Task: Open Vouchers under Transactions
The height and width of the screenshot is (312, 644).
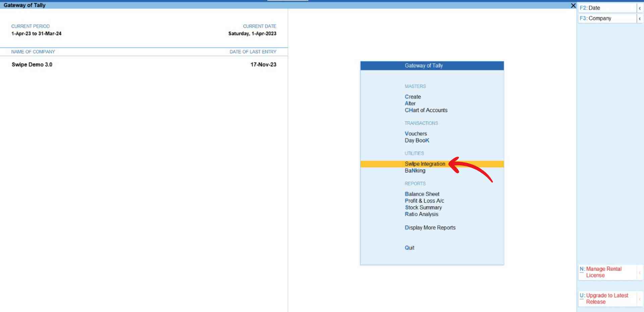Action: point(416,134)
